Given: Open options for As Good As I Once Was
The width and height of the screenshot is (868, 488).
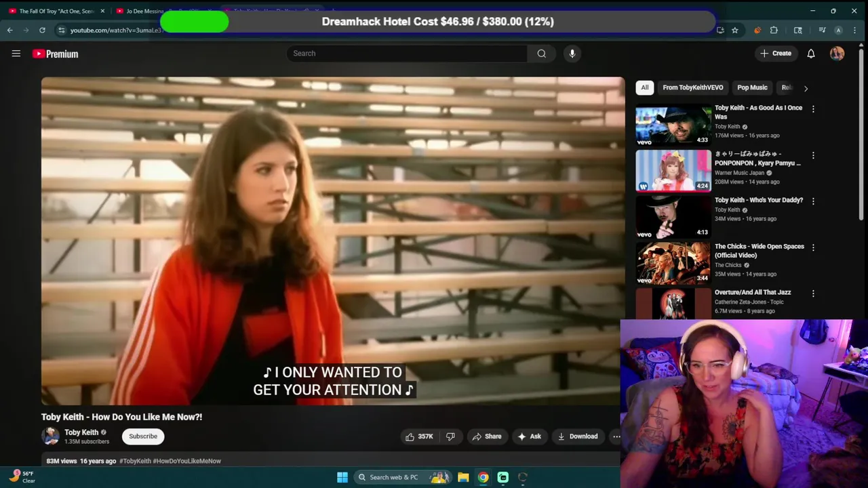Looking at the screenshot, I should tap(813, 108).
